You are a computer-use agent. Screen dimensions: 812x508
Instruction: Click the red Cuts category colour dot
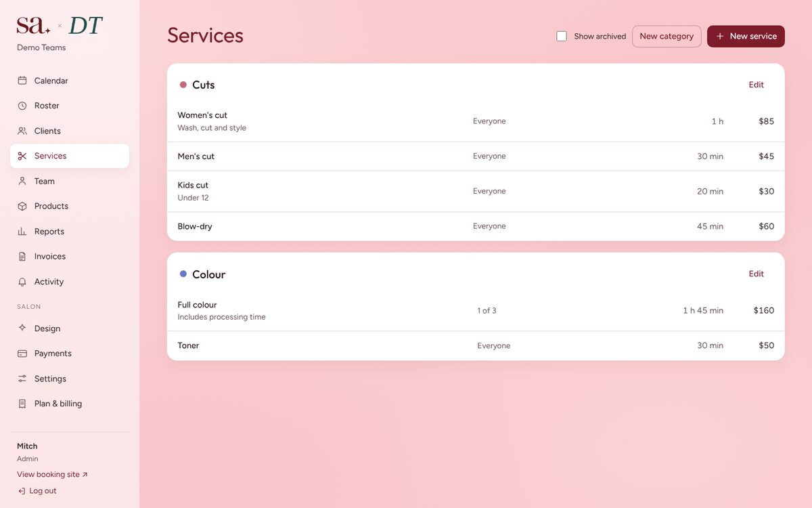click(x=183, y=85)
